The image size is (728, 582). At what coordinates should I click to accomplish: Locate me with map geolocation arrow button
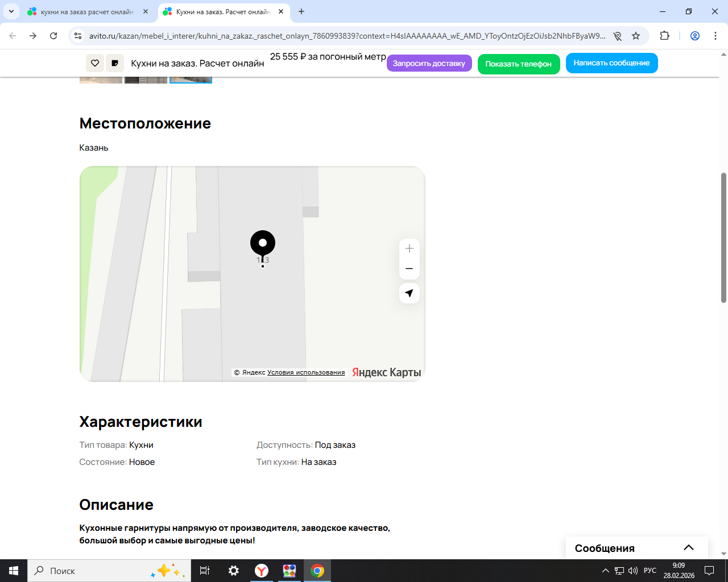coord(409,293)
